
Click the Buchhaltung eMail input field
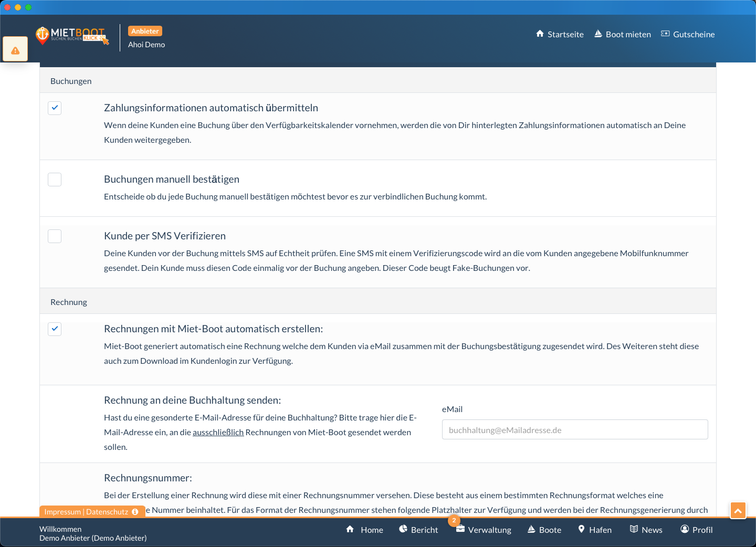575,430
